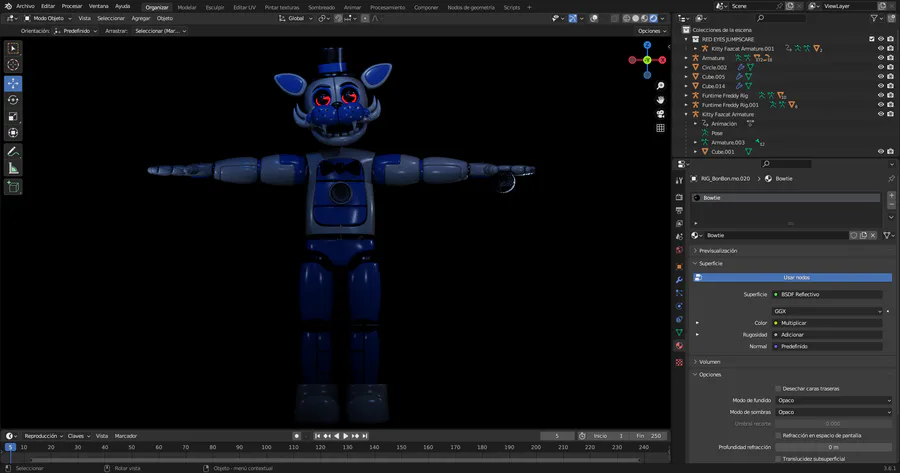Switch to the Modelar workspace tab

tap(187, 7)
